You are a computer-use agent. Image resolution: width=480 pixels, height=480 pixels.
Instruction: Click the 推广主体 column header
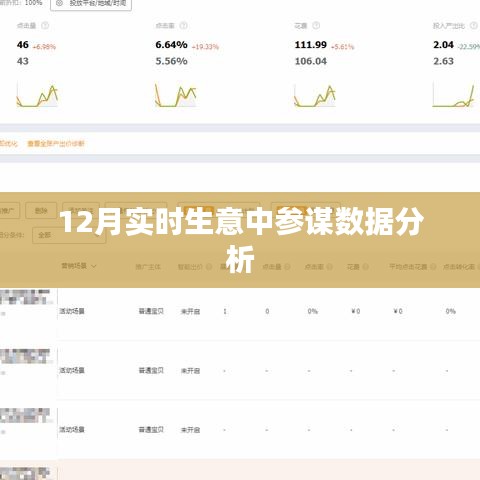[x=148, y=267]
